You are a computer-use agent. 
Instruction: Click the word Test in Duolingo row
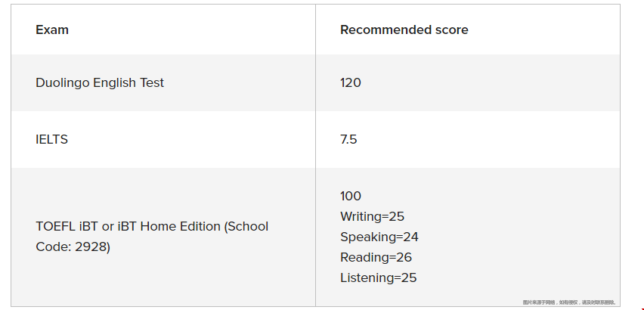click(152, 83)
